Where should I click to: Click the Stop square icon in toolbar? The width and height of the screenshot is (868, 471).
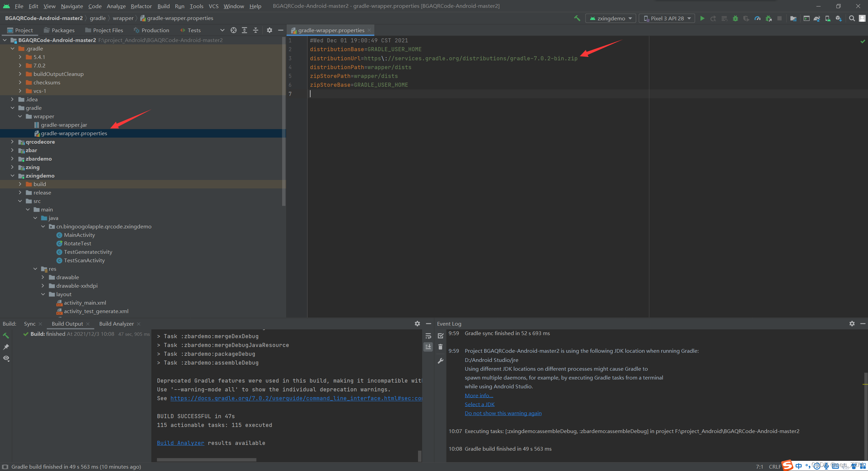780,18
